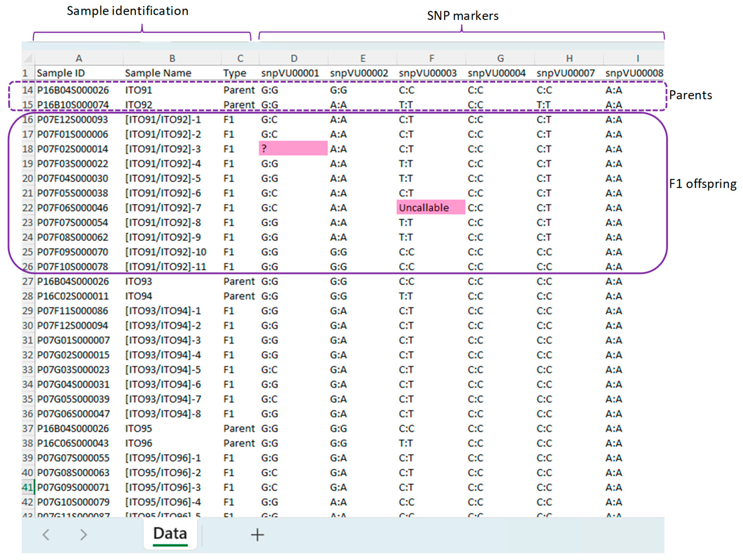Viewport: 743px width, 560px height.
Task: Select column D header
Action: tap(294, 58)
